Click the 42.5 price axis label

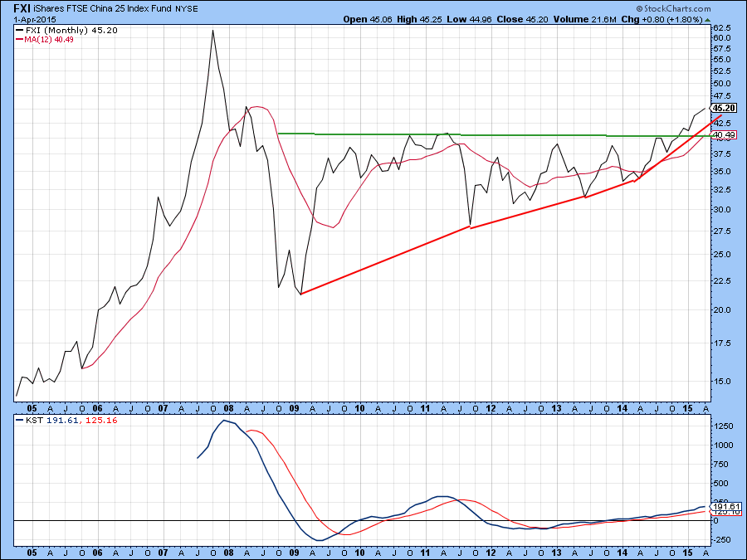722,124
